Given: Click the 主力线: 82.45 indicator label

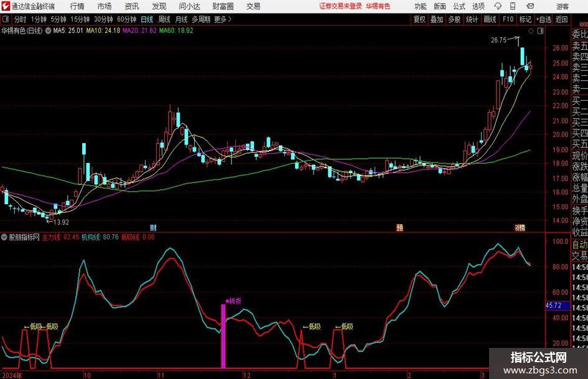Looking at the screenshot, I should click(x=60, y=237).
